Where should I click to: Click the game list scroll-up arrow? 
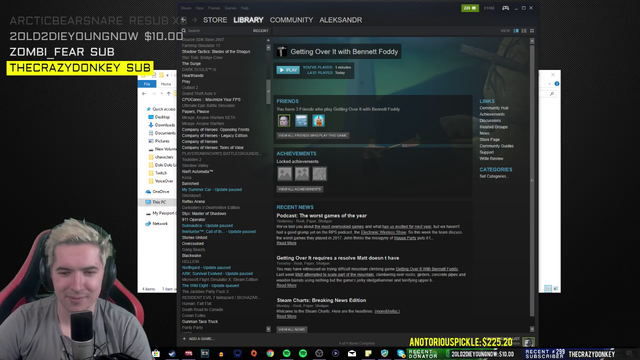pos(268,48)
